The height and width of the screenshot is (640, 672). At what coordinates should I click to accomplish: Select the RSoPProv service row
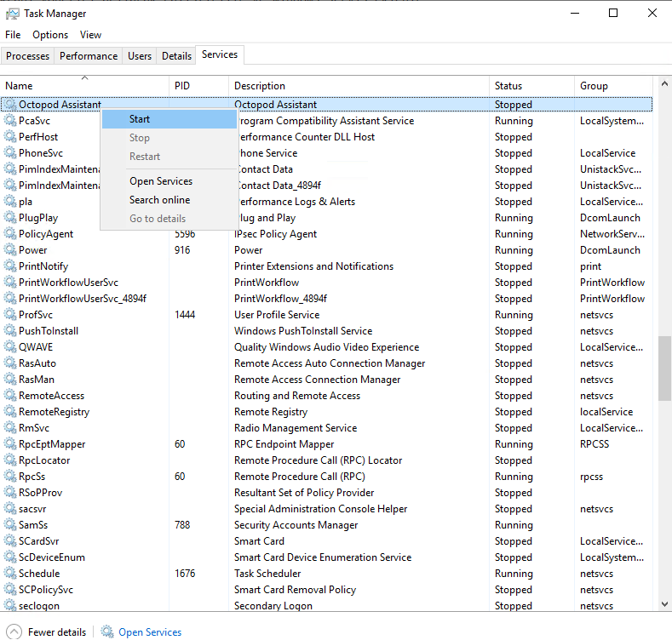pyautogui.click(x=326, y=493)
